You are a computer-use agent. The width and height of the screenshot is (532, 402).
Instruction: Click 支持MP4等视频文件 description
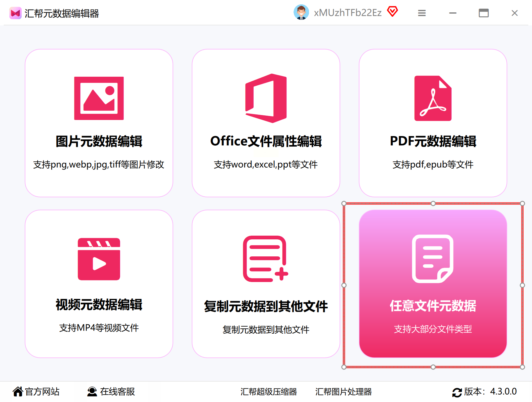(x=99, y=328)
